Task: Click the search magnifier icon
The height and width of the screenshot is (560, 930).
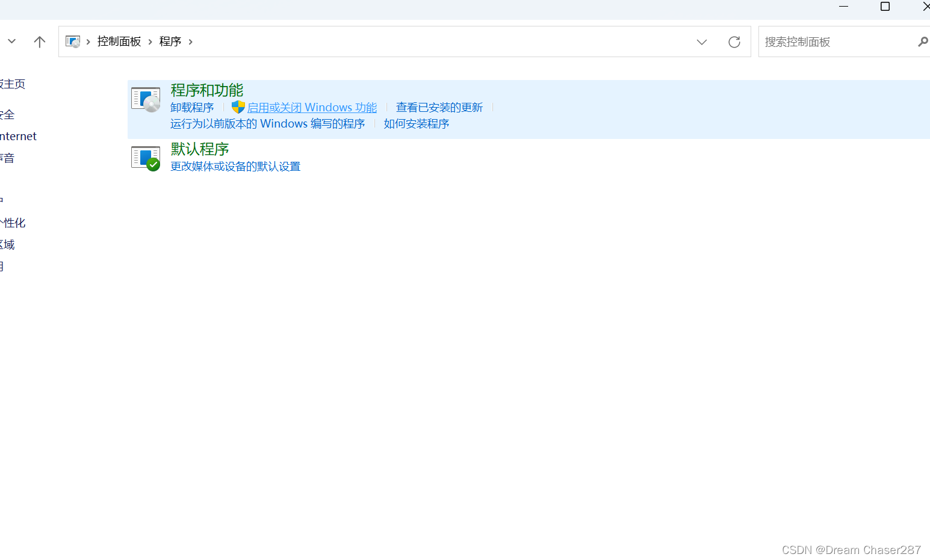Action: tap(923, 42)
